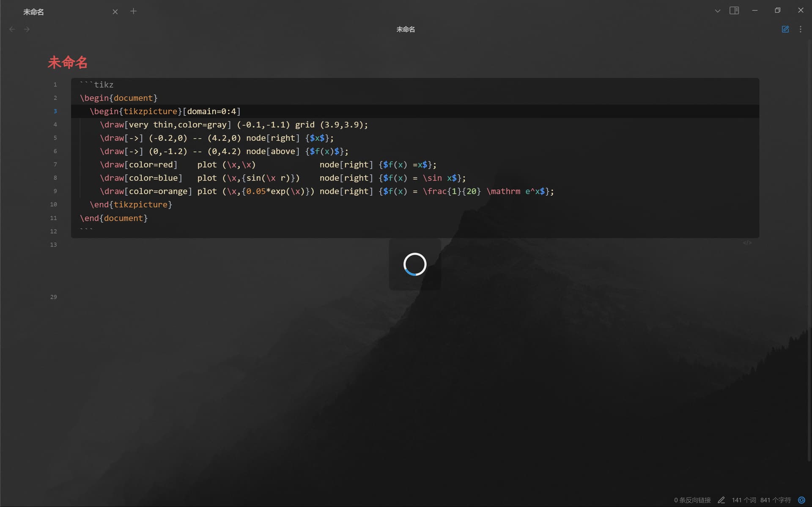
Task: Close the 未命名 tab
Action: pyautogui.click(x=115, y=12)
